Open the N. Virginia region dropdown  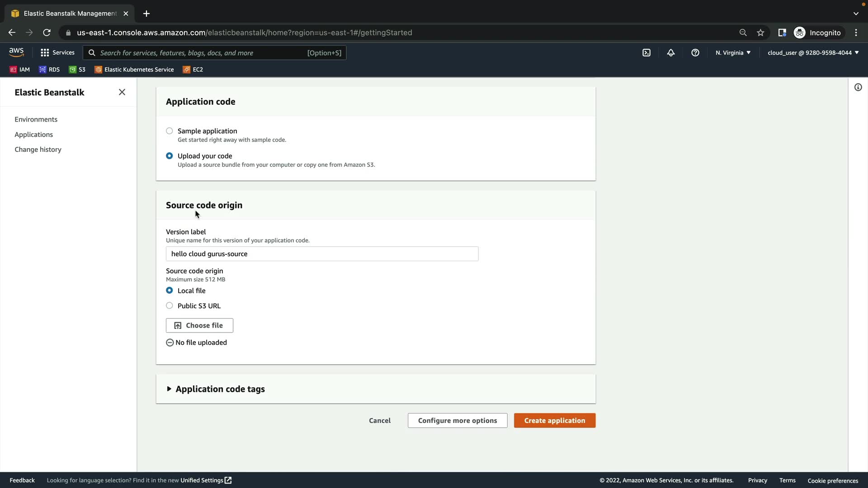[x=733, y=53]
